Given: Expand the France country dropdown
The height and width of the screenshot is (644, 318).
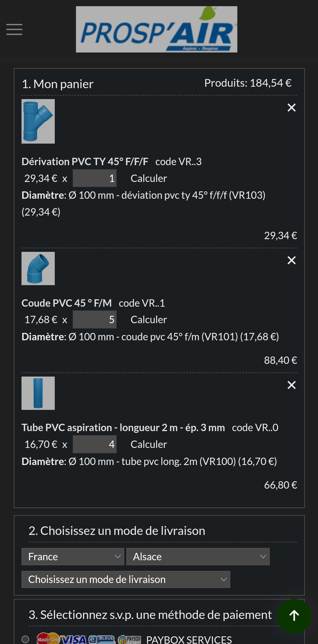Looking at the screenshot, I should [73, 557].
